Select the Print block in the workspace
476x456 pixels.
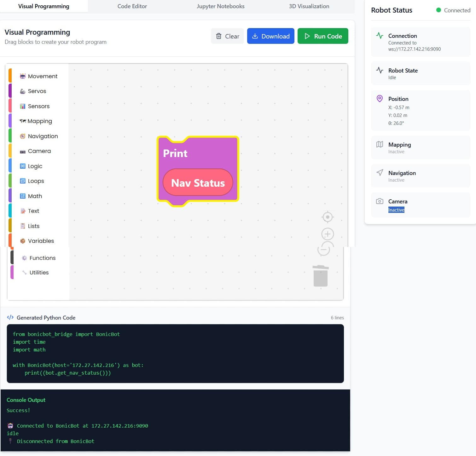pos(175,154)
